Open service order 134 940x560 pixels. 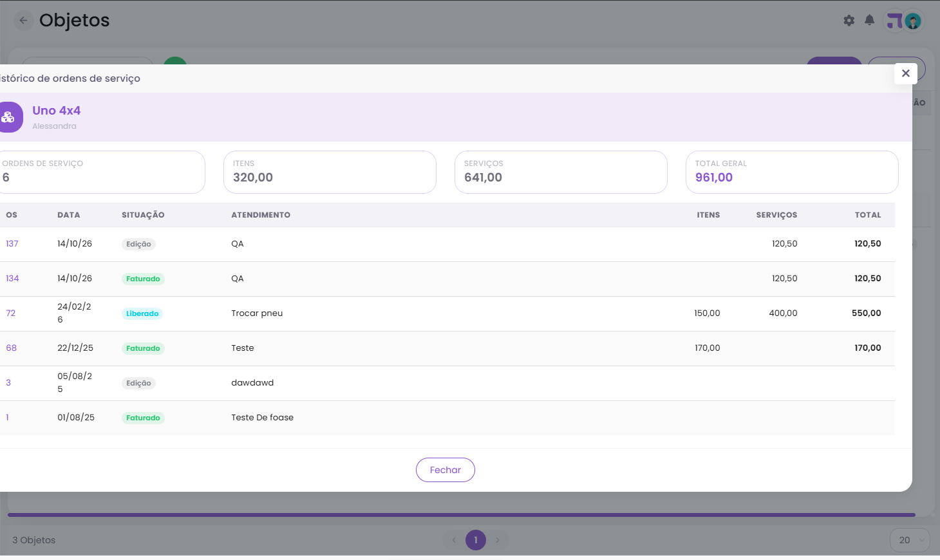[x=12, y=279]
